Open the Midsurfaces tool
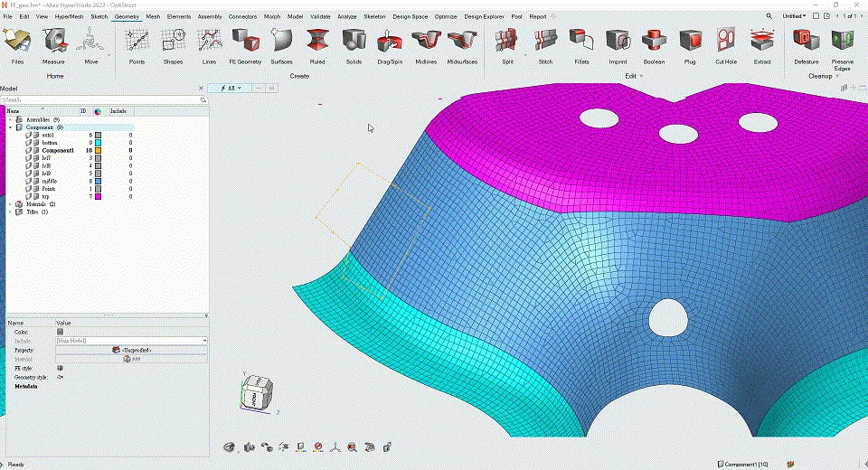Viewport: 868px width, 470px height. point(462,42)
